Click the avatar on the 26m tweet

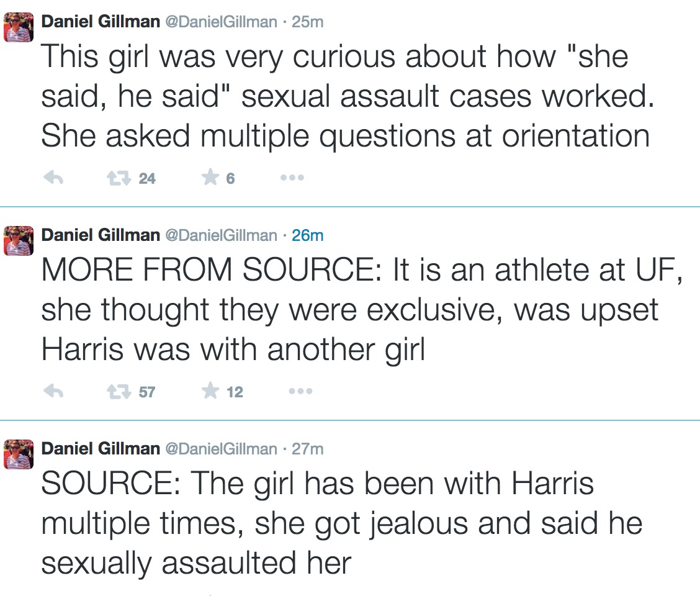tap(18, 242)
